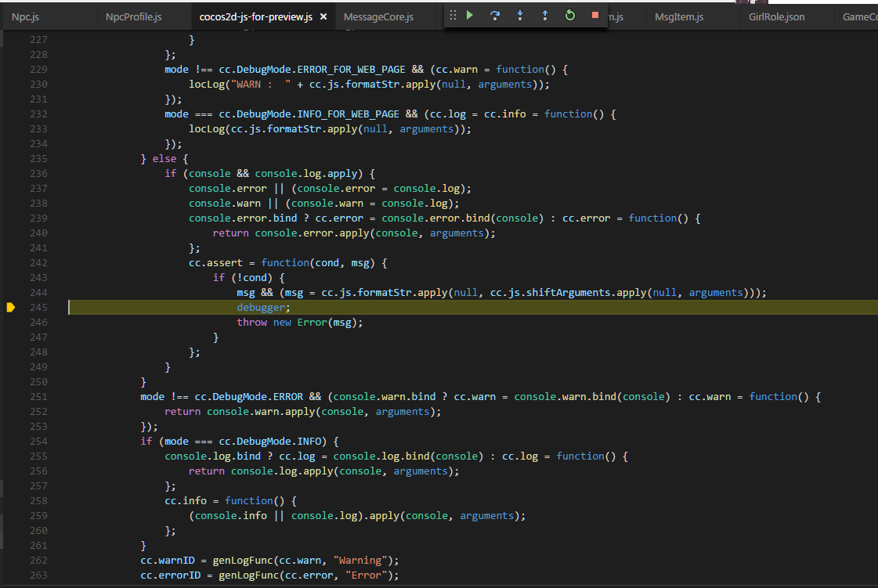Close the cocos2d-js-for-preview.js tab
This screenshot has width=878, height=588.
click(323, 16)
